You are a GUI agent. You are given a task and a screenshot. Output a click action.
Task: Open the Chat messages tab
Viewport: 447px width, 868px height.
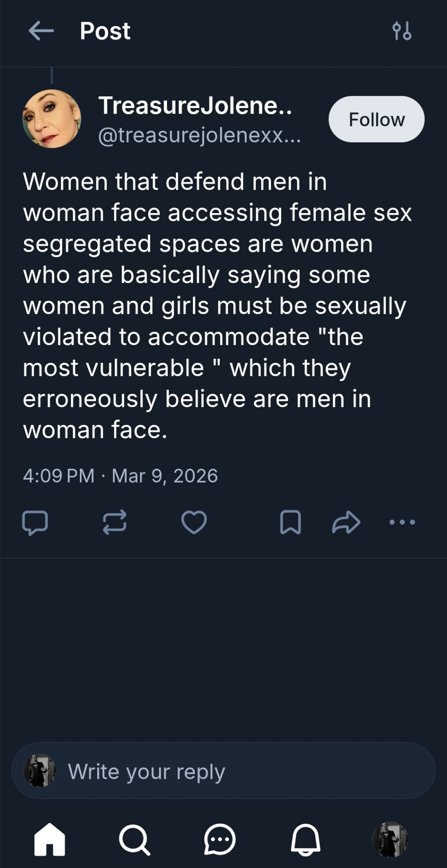pyautogui.click(x=220, y=839)
